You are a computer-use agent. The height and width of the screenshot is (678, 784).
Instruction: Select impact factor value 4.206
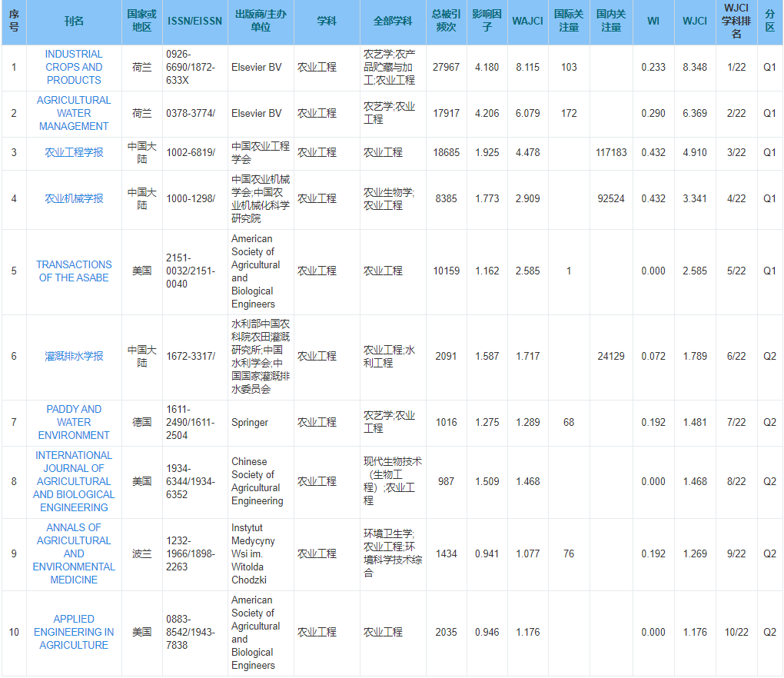(487, 113)
